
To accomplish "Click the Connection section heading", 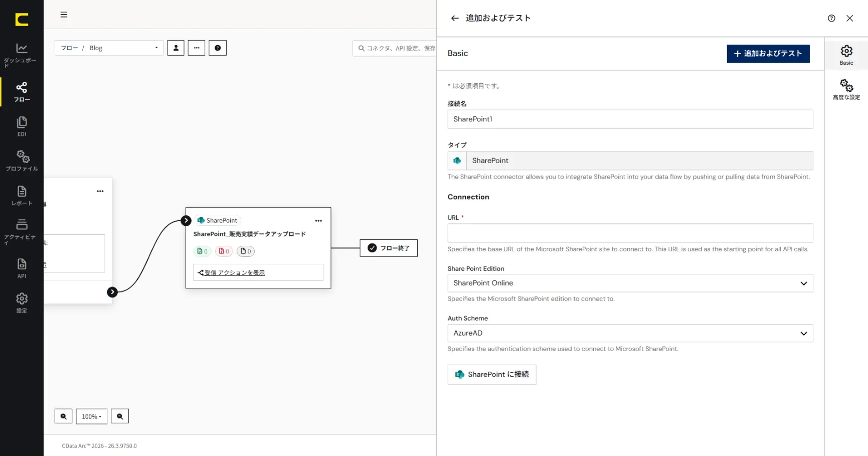I will [x=468, y=197].
